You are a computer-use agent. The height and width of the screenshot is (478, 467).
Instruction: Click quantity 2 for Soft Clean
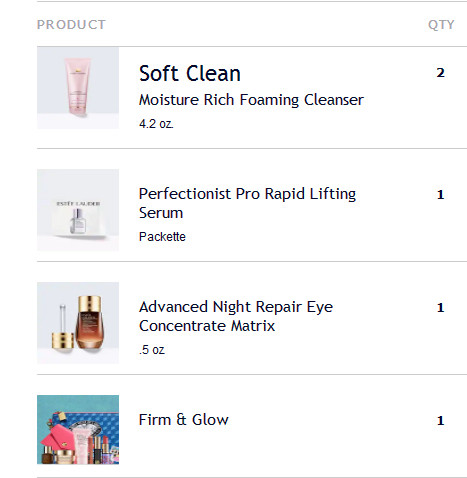tap(440, 73)
